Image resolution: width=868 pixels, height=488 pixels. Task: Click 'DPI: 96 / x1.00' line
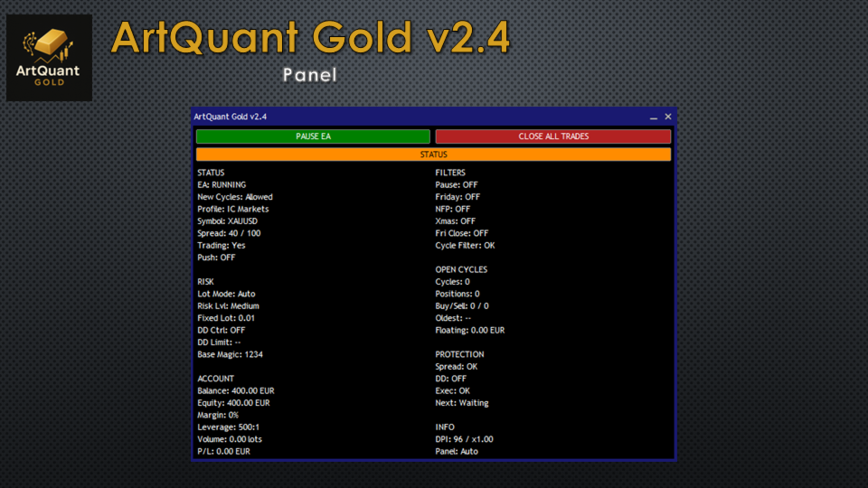click(x=464, y=439)
